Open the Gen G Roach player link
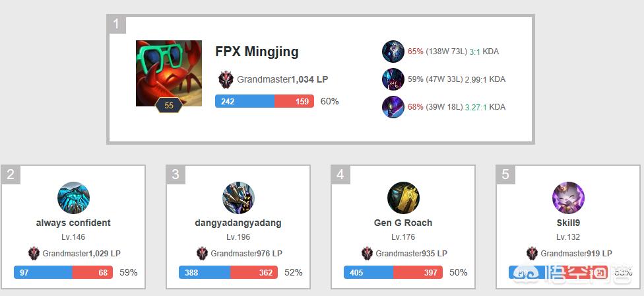The height and width of the screenshot is (296, 644). tap(403, 223)
